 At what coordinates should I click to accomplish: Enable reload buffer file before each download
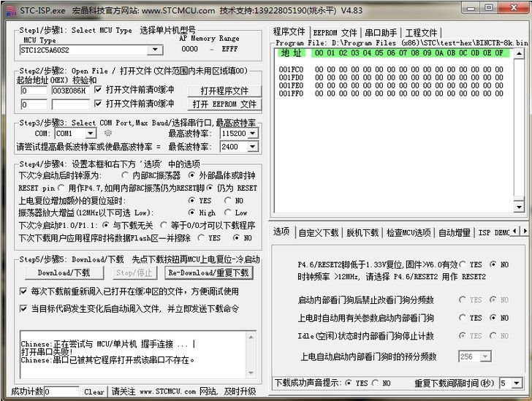[23, 291]
